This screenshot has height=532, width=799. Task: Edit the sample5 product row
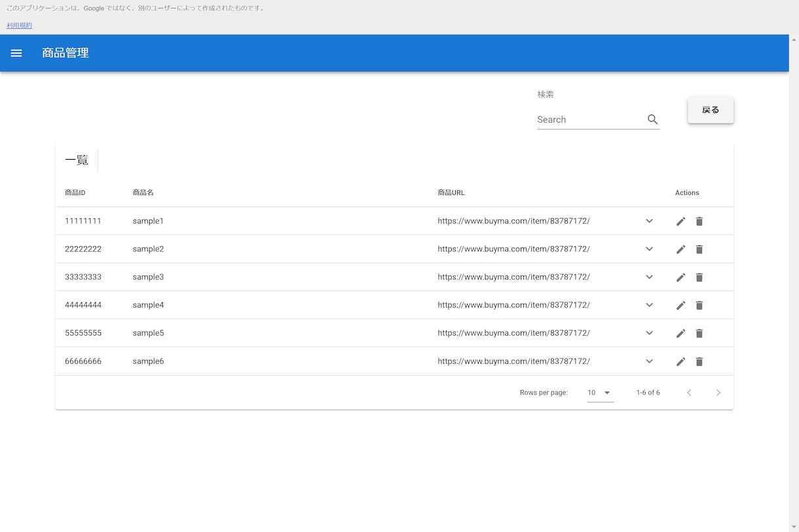[680, 334]
